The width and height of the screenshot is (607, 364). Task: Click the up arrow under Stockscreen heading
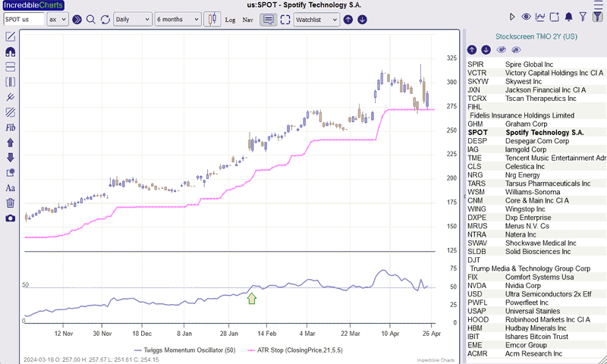point(472,50)
